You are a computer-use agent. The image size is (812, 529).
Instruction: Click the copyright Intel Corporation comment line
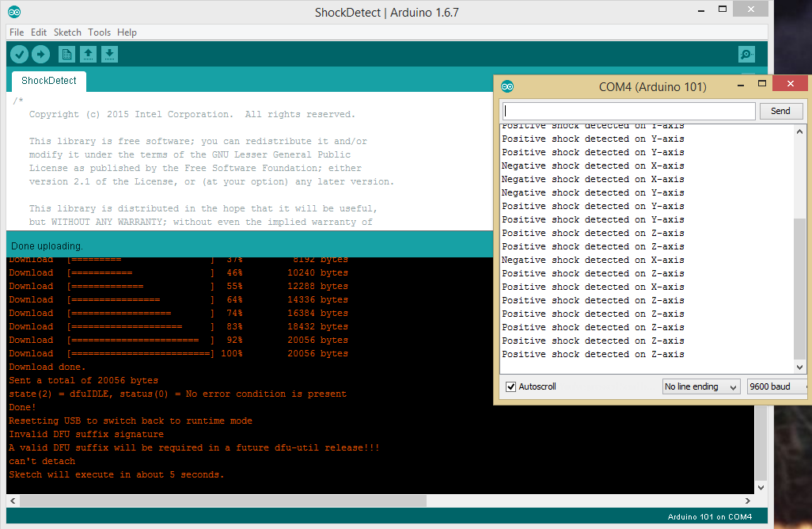coord(192,114)
